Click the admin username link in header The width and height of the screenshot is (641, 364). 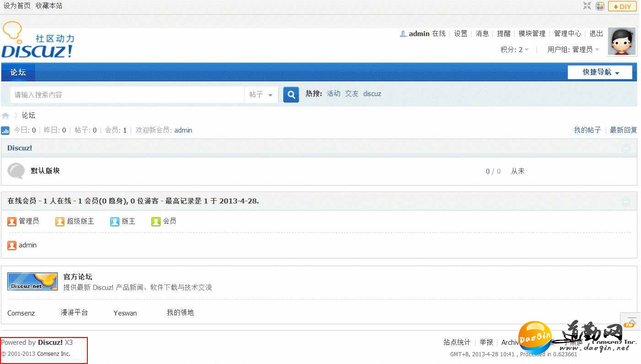(419, 33)
